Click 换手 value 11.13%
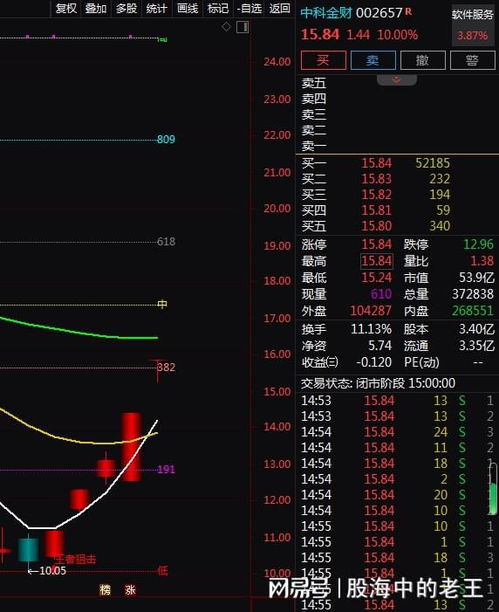The width and height of the screenshot is (499, 612). (371, 329)
